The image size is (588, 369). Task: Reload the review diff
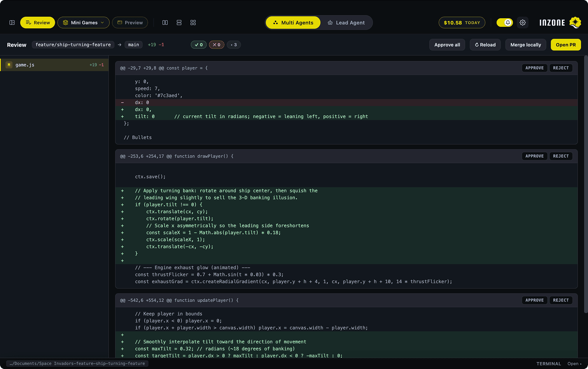tap(485, 45)
